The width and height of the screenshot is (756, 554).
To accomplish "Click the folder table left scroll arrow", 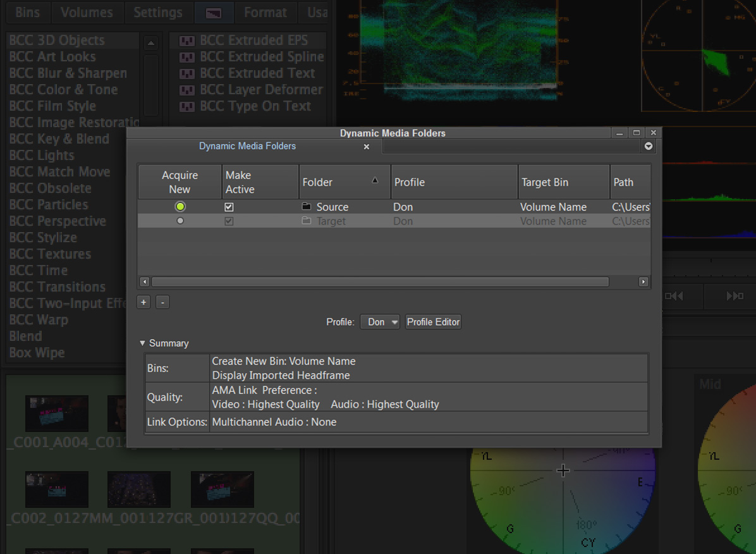I will pos(144,281).
